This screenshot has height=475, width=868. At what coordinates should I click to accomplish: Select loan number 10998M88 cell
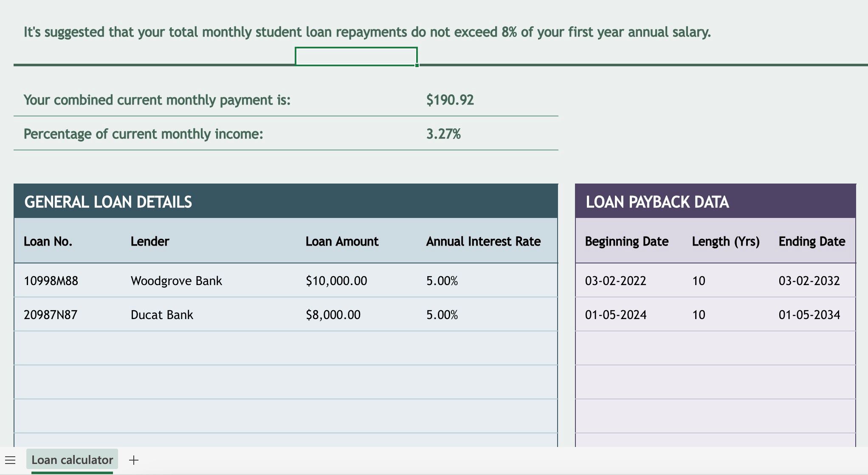51,281
